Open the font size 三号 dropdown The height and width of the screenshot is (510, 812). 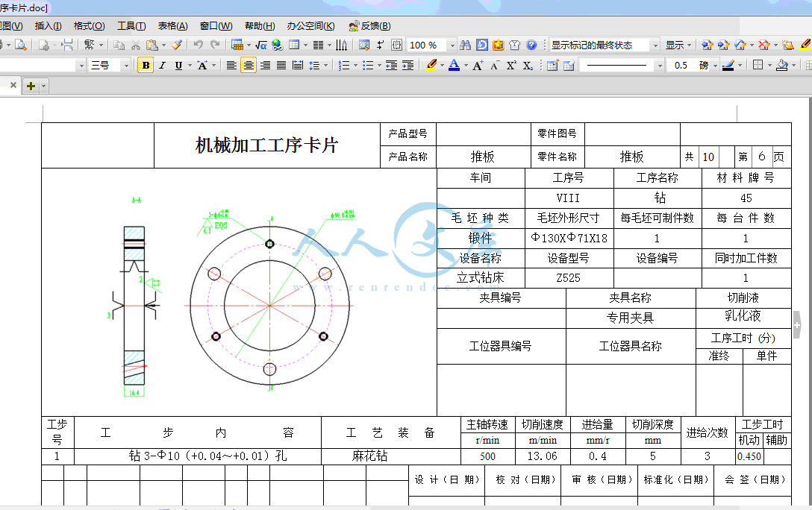(x=126, y=66)
